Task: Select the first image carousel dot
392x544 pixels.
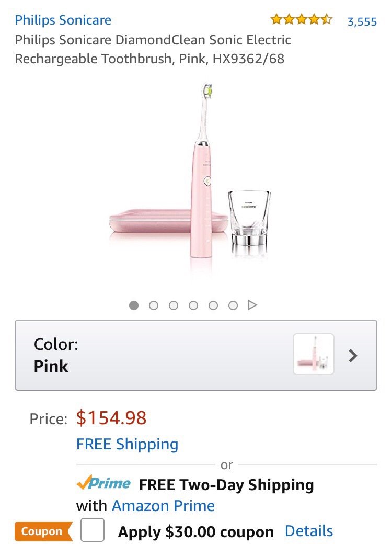Action: click(134, 305)
